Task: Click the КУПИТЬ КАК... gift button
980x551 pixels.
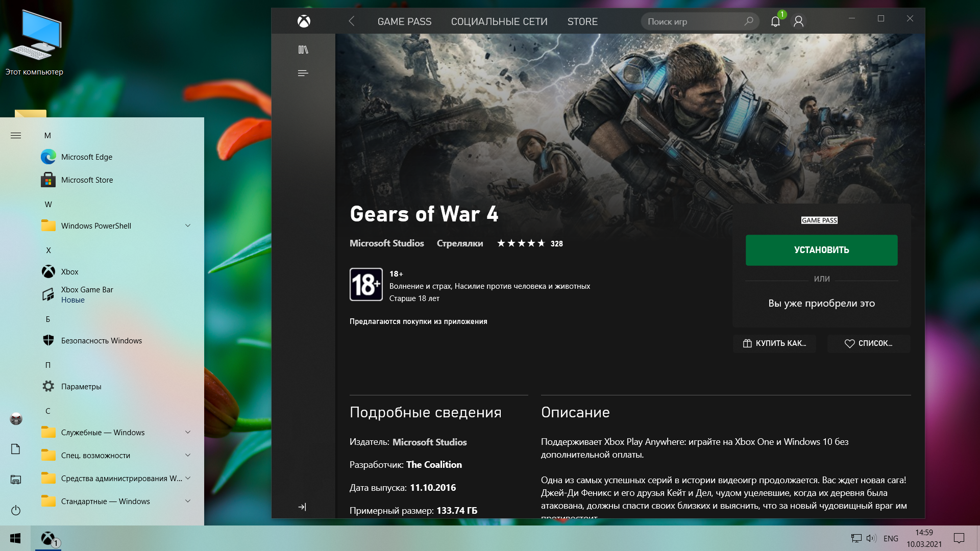Action: pyautogui.click(x=774, y=343)
